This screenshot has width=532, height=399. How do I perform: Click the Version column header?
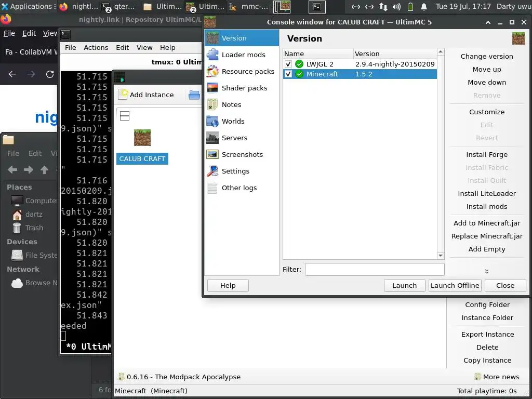coord(395,54)
